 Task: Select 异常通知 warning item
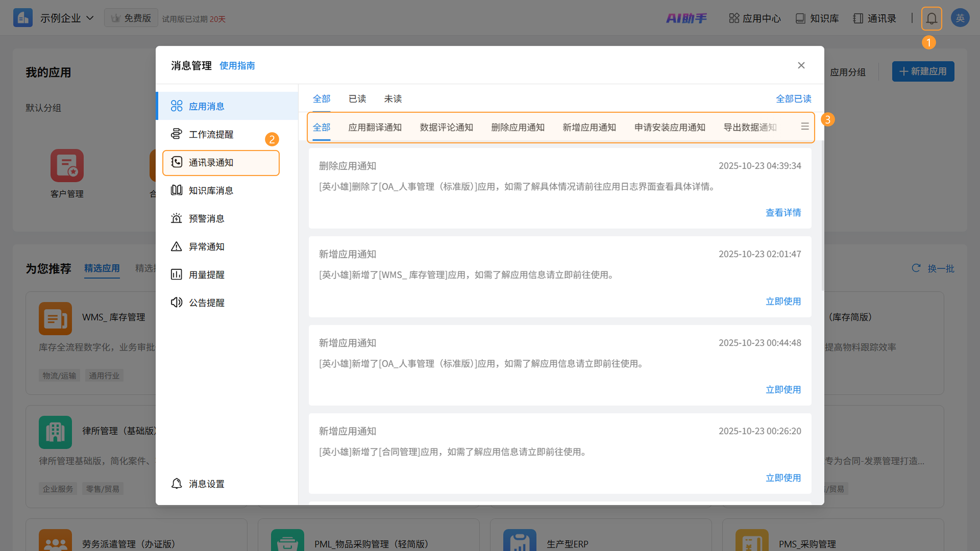click(206, 247)
